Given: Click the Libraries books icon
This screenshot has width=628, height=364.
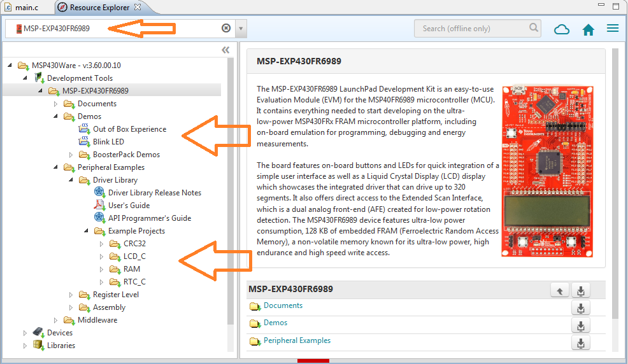Looking at the screenshot, I should 38,345.
